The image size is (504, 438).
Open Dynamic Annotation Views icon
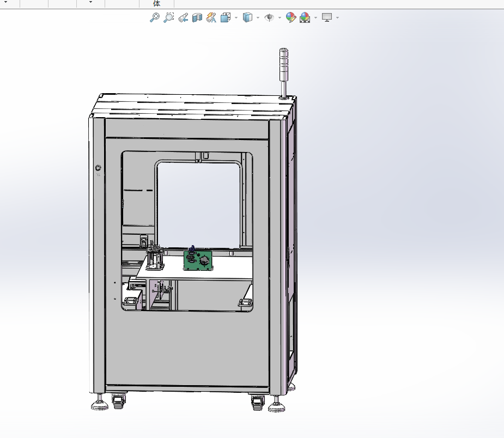[211, 17]
